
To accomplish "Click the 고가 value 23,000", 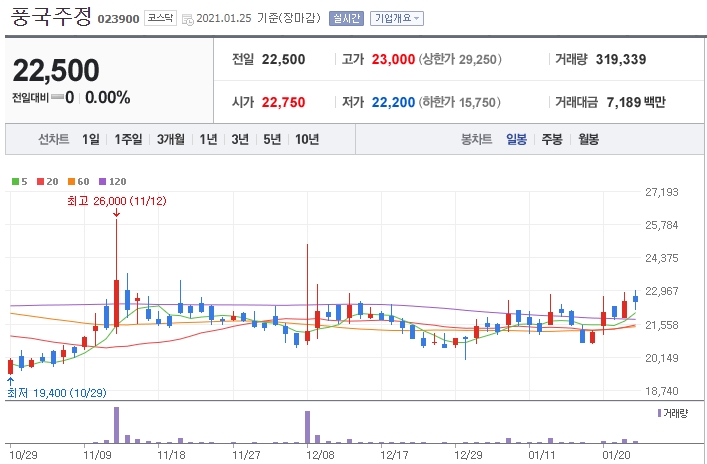I will click(x=393, y=60).
